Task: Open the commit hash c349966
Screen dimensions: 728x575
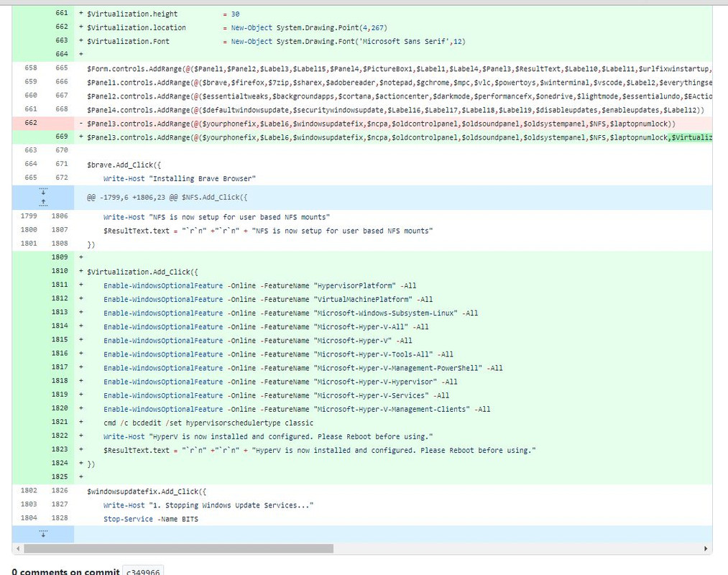Action: [143, 571]
